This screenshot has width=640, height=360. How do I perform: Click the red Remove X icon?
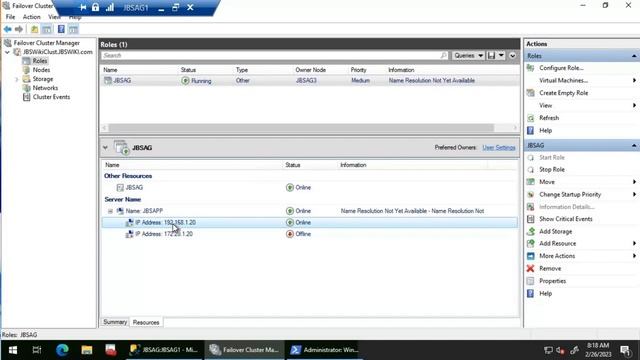pyautogui.click(x=531, y=268)
